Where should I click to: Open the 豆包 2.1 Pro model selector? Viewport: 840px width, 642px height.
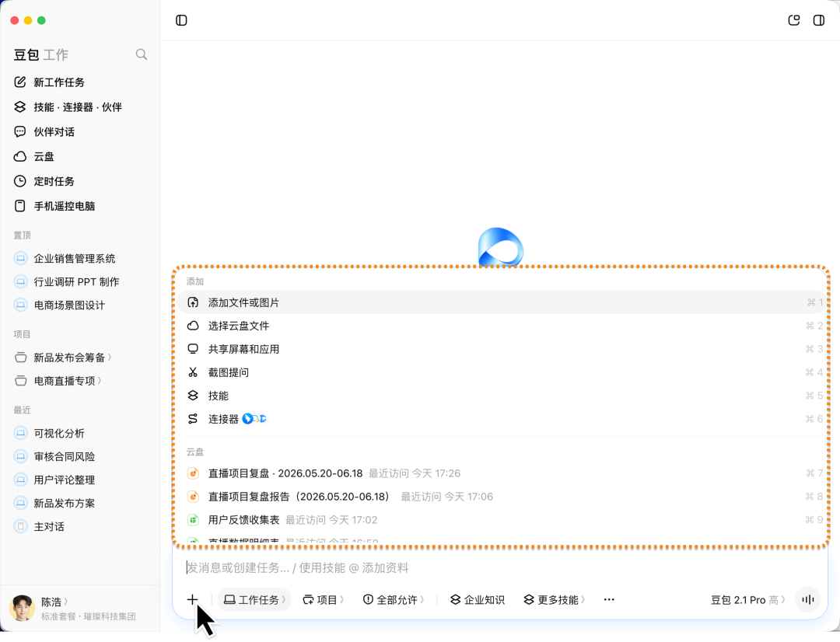[x=748, y=600]
